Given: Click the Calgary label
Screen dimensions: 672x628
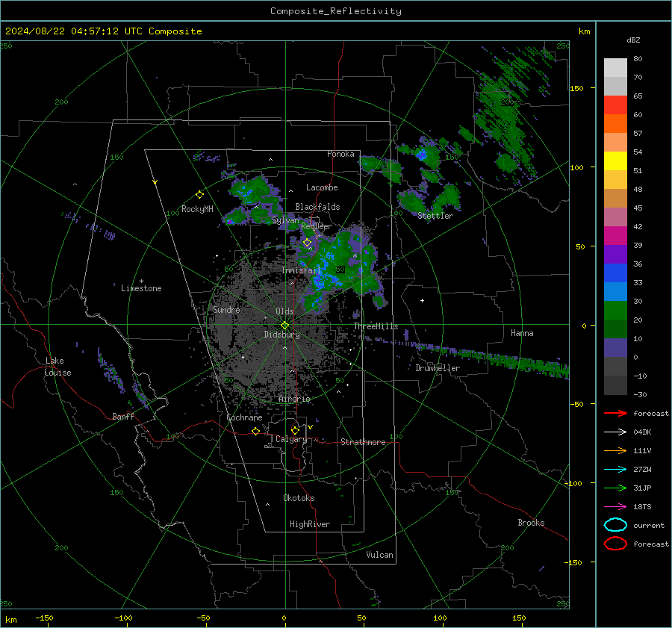Looking at the screenshot, I should pos(291,439).
